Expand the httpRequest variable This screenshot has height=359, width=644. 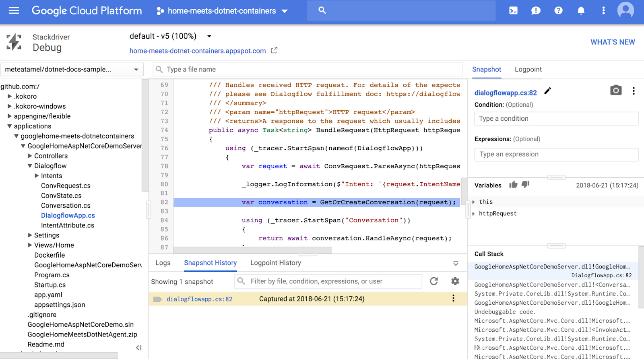pos(474,214)
